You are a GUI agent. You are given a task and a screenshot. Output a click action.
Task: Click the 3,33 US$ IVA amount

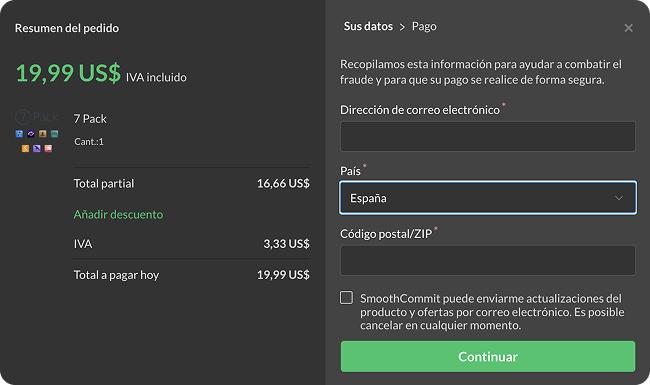(286, 244)
